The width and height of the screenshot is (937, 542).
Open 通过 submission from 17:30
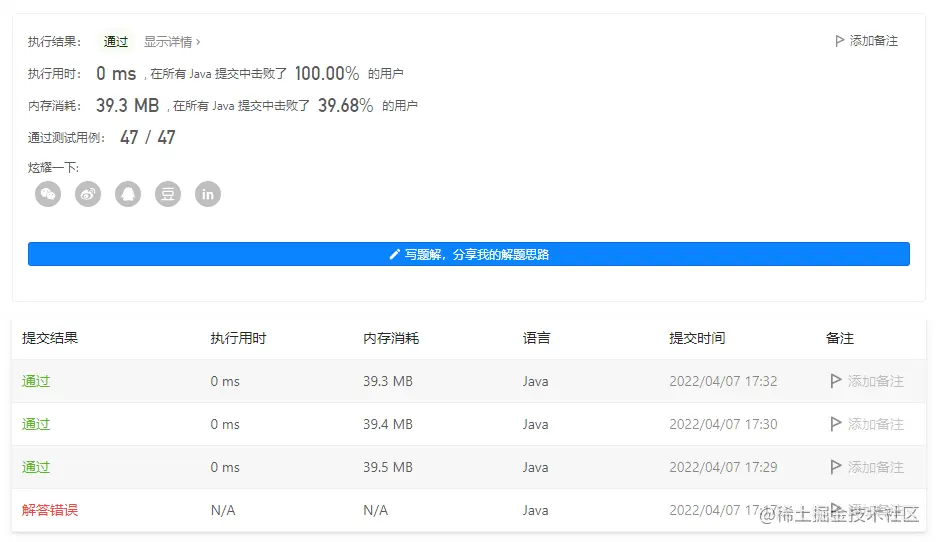pyautogui.click(x=36, y=424)
